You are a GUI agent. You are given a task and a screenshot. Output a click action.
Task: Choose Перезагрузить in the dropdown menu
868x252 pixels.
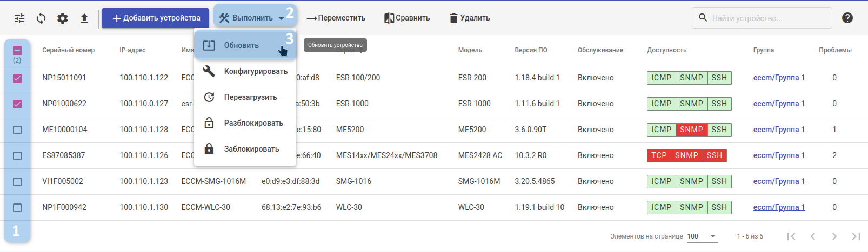pyautogui.click(x=250, y=97)
